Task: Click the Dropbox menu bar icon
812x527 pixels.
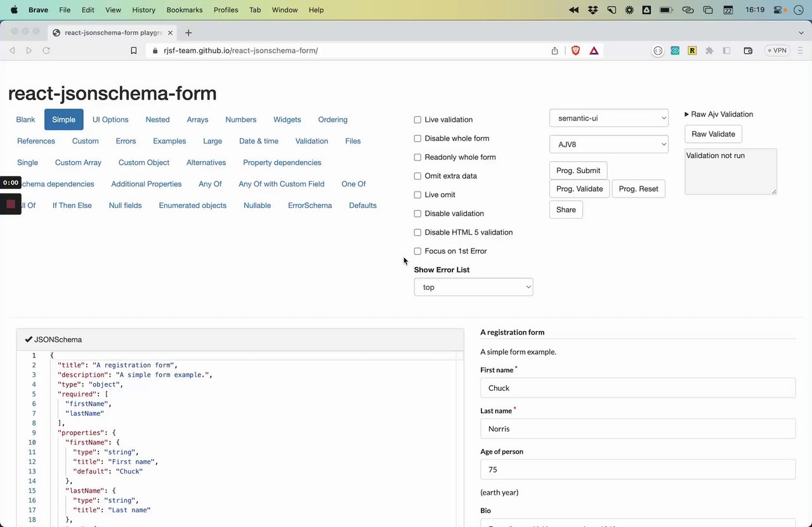Action: (593, 10)
